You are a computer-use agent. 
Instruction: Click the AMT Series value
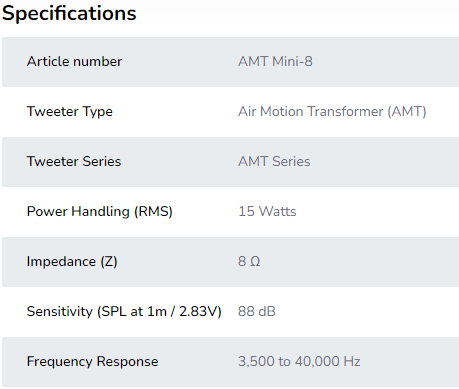pyautogui.click(x=274, y=161)
